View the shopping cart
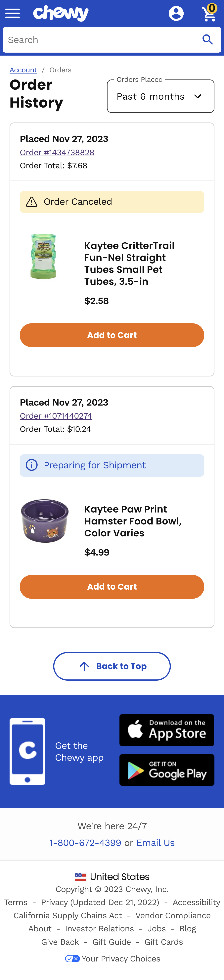 [209, 14]
